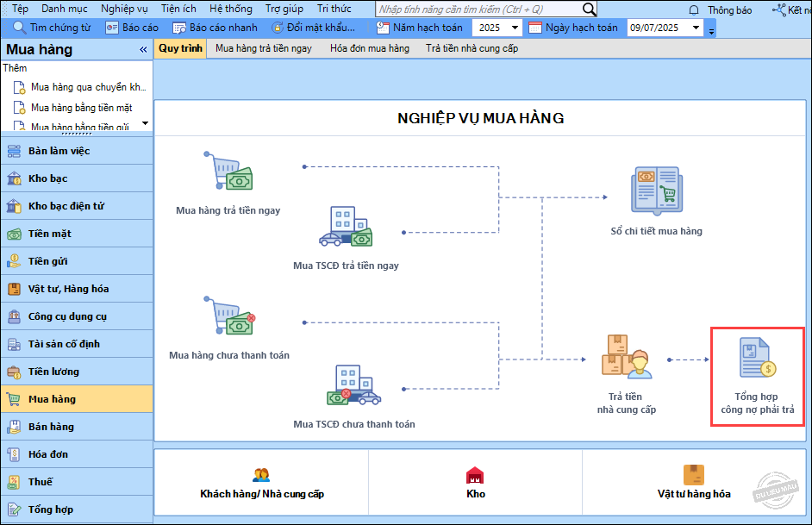Open Tiền lương module in sidebar

(x=77, y=372)
